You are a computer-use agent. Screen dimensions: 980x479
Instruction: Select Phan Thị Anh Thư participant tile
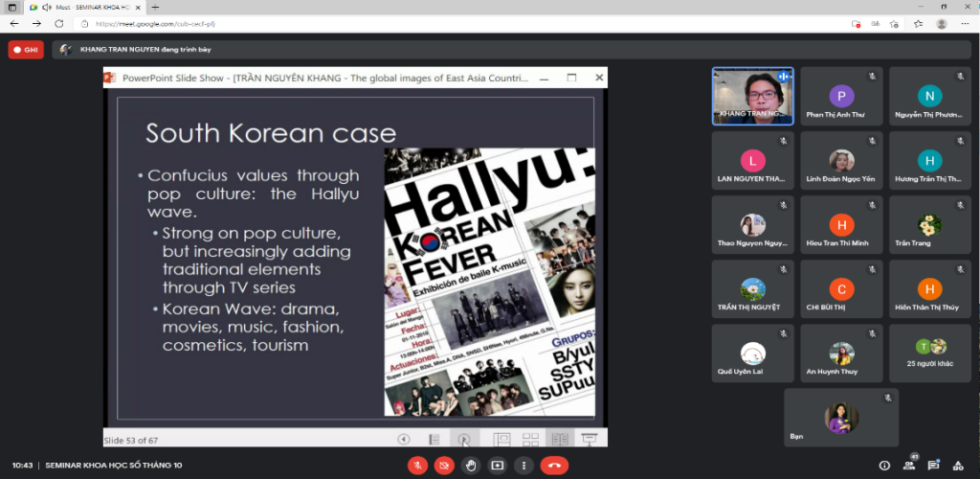(x=841, y=97)
